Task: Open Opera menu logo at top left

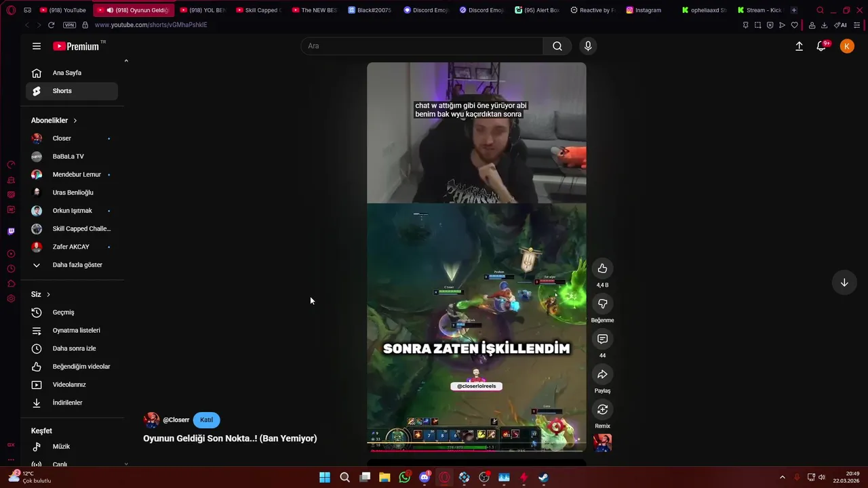Action: [x=12, y=10]
